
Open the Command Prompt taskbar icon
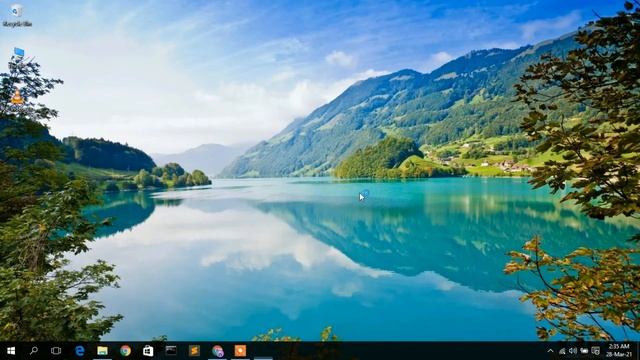coord(171,351)
